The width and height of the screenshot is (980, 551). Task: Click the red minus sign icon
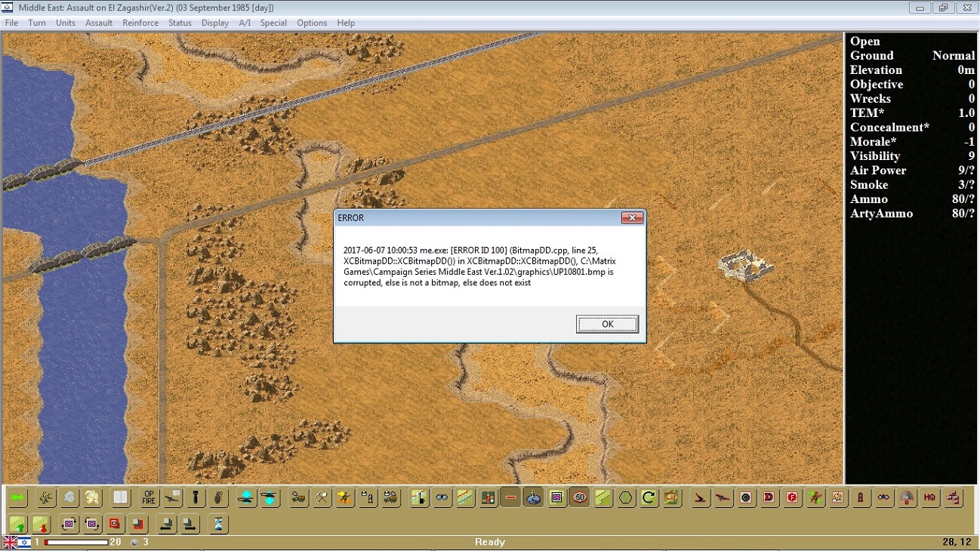[510, 498]
